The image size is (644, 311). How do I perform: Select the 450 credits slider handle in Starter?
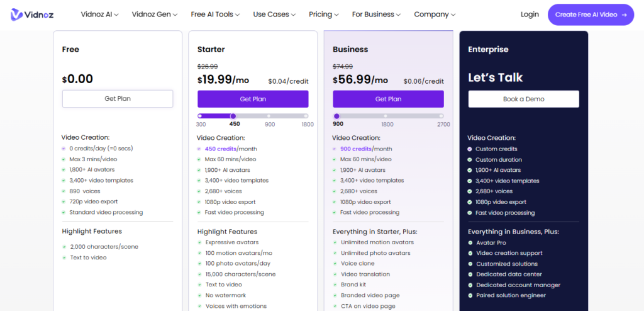coord(233,116)
